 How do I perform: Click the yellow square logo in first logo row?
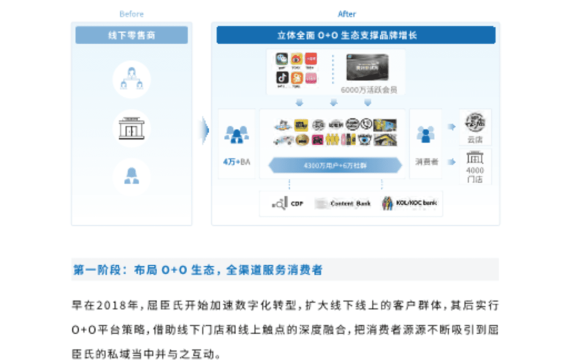pyautogui.click(x=301, y=125)
